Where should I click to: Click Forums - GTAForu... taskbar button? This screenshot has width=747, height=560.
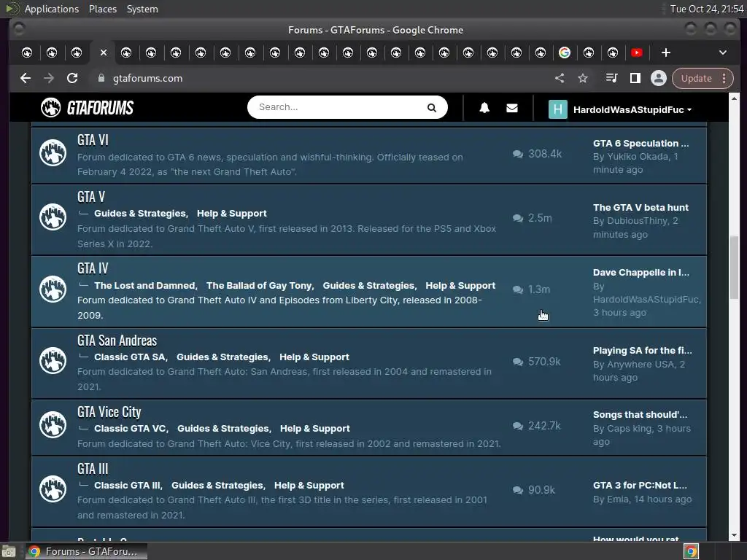point(86,551)
